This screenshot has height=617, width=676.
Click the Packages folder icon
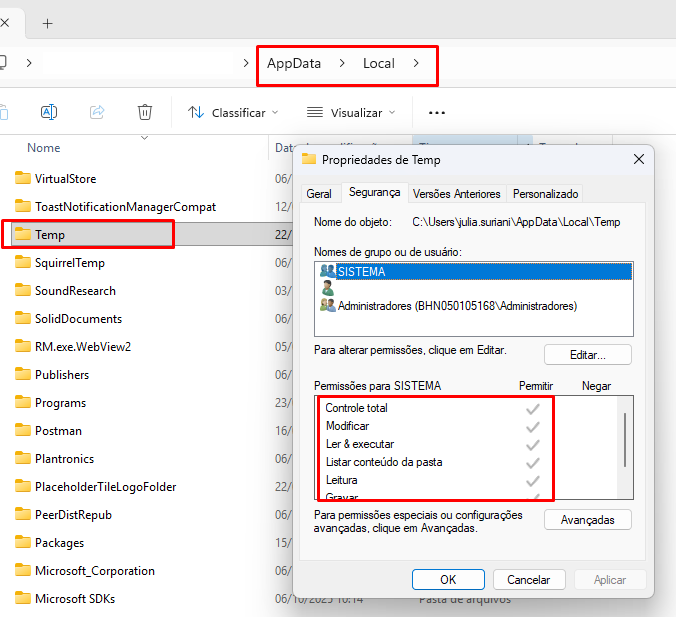point(22,542)
